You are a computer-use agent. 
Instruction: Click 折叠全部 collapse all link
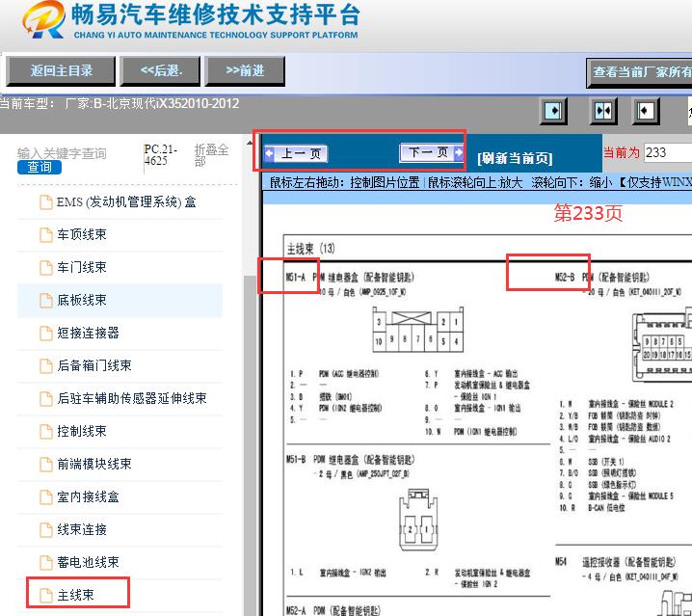coord(211,155)
